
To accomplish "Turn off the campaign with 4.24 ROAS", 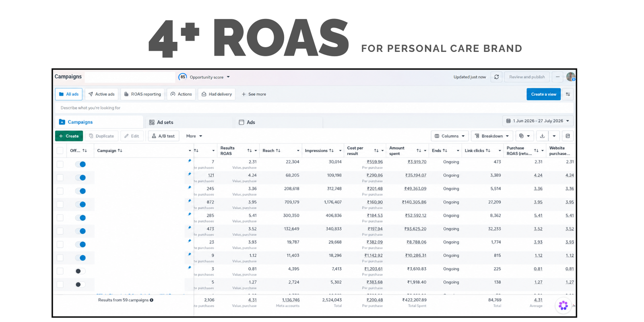I will click(80, 178).
